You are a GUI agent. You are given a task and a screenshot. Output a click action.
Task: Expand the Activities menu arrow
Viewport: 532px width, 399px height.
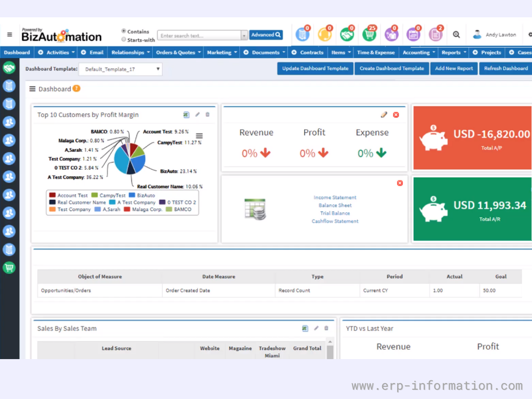pyautogui.click(x=73, y=52)
